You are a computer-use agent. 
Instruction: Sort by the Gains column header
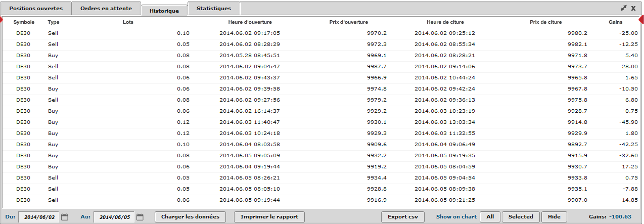click(615, 22)
